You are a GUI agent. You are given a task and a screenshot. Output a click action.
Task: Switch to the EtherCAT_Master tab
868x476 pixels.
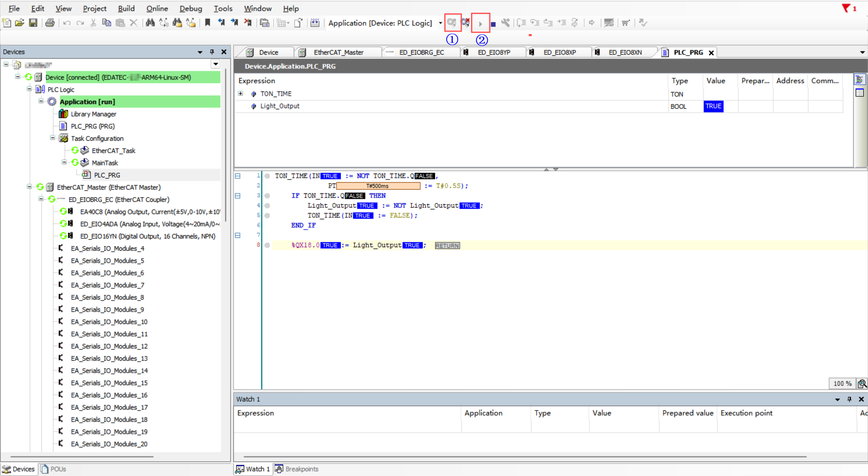338,52
